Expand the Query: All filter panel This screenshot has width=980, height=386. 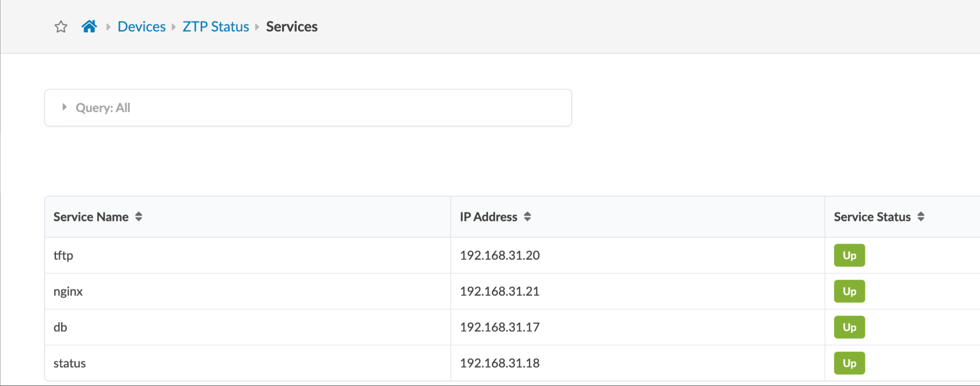pos(64,107)
